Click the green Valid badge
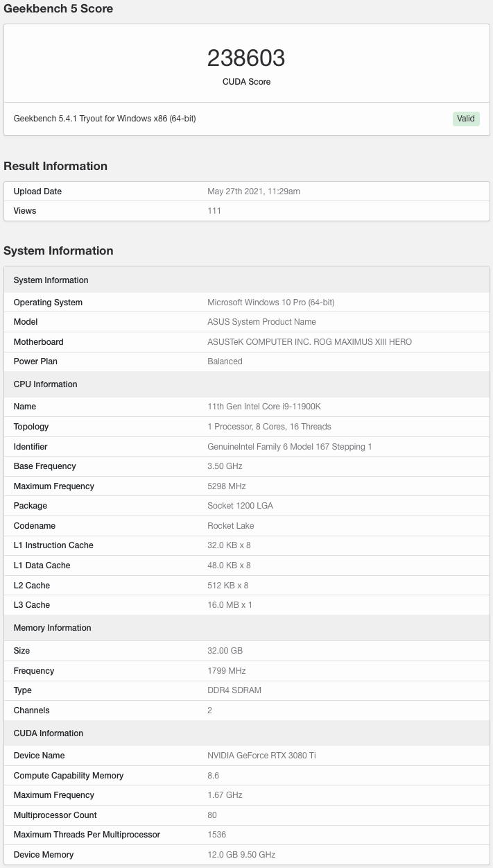Screen dimensions: 493x868 [466, 119]
